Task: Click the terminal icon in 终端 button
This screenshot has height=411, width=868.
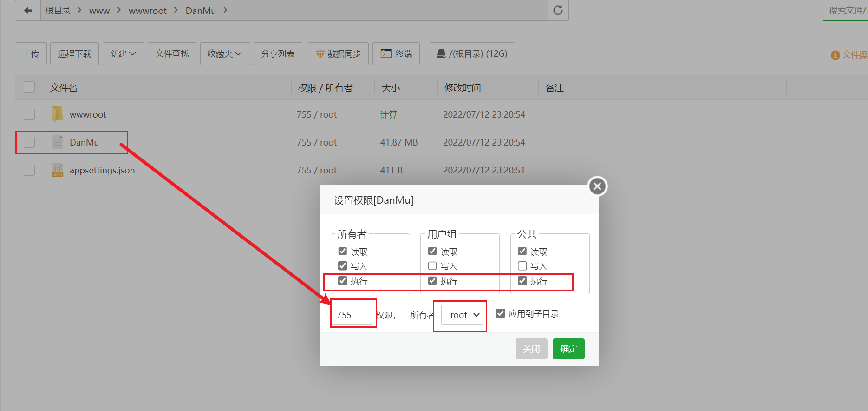Action: click(386, 53)
